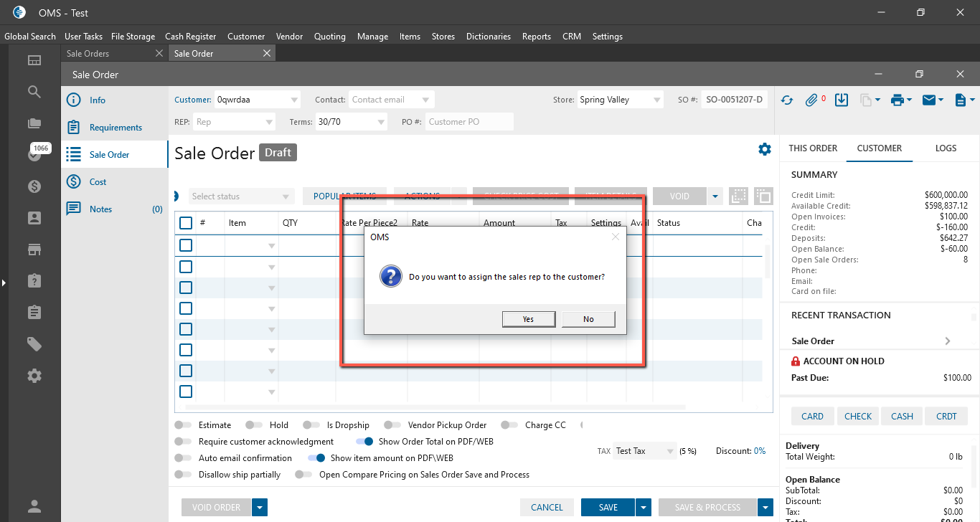The width and height of the screenshot is (980, 522).
Task: Close the Sale Orders tab with its X
Action: (160, 53)
